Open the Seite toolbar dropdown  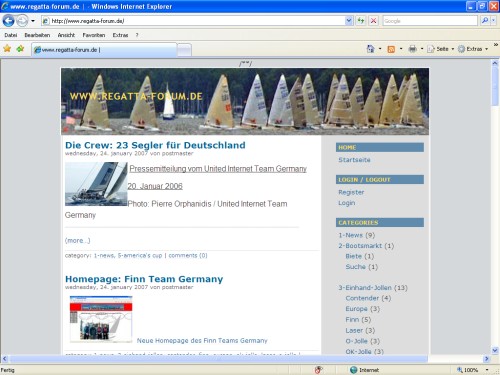coord(441,49)
